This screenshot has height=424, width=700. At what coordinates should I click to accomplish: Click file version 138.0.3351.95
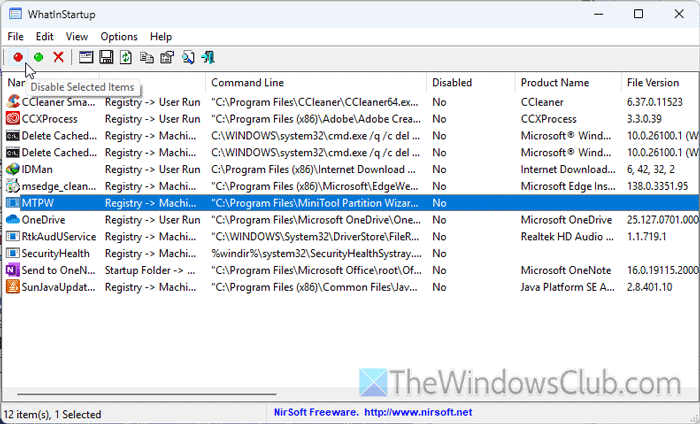click(657, 187)
